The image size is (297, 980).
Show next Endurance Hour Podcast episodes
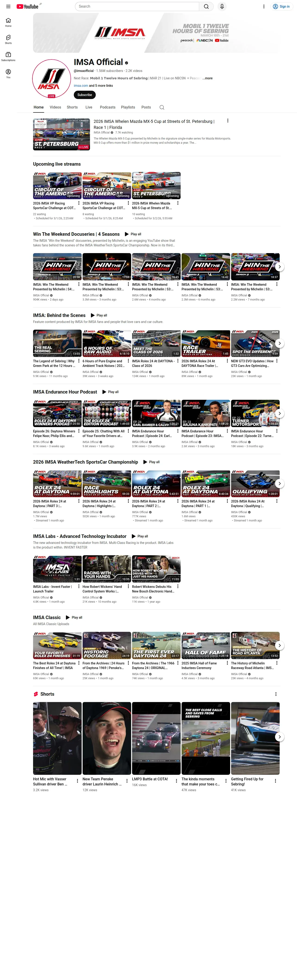pyautogui.click(x=279, y=413)
